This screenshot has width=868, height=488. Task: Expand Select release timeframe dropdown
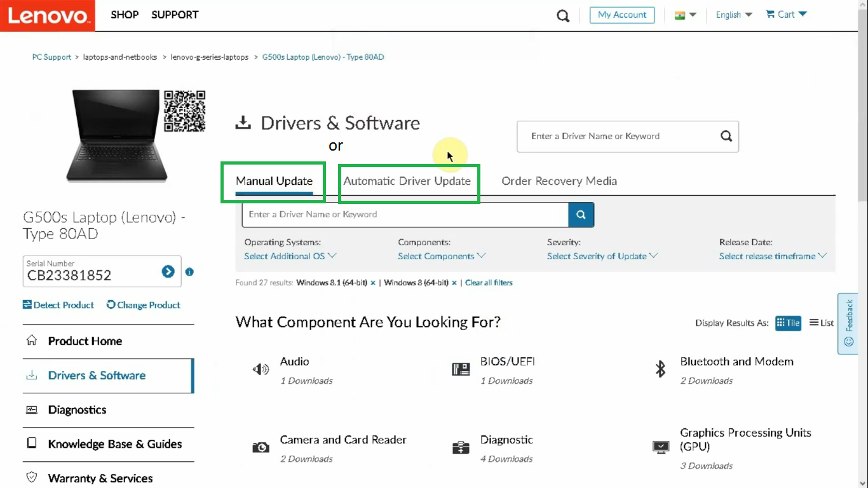click(x=773, y=256)
